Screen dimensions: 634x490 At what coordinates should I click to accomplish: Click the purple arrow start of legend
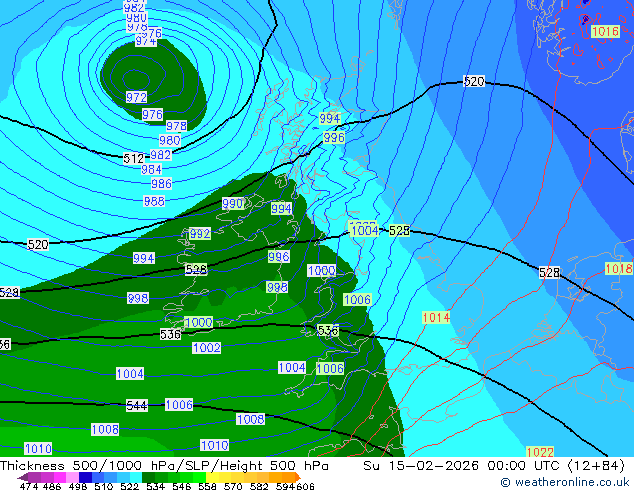(23, 477)
